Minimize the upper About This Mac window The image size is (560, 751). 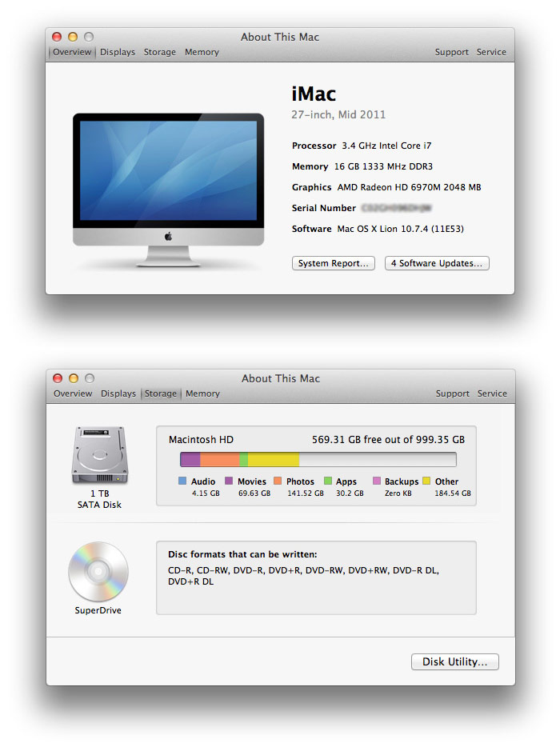pos(73,37)
